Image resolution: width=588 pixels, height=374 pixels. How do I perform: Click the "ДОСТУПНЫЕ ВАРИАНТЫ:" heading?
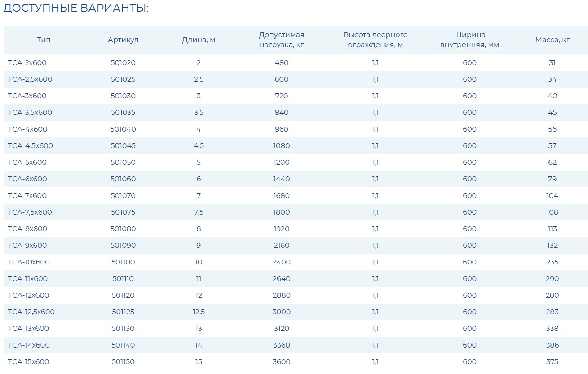[76, 9]
